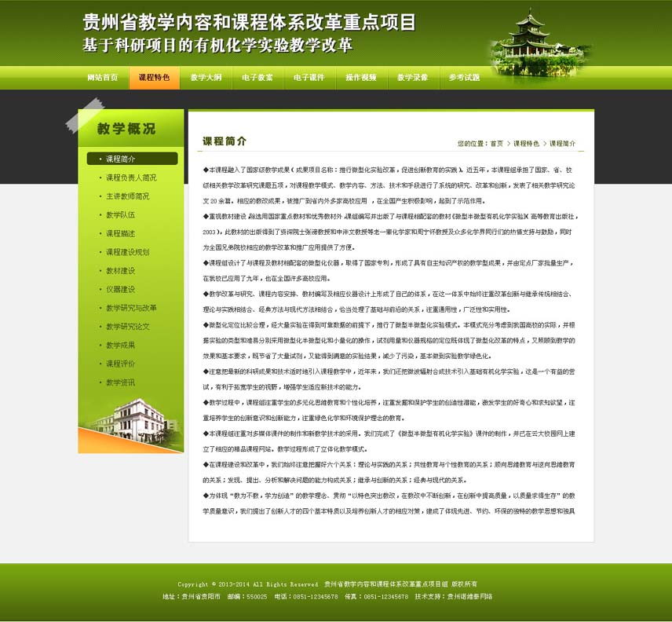This screenshot has width=672, height=622.
Task: View 课程建设规划 from the sidebar
Action: coord(128,252)
